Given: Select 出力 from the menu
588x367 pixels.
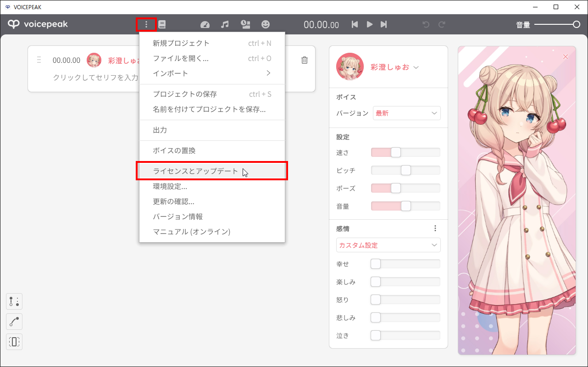Looking at the screenshot, I should coord(212,130).
